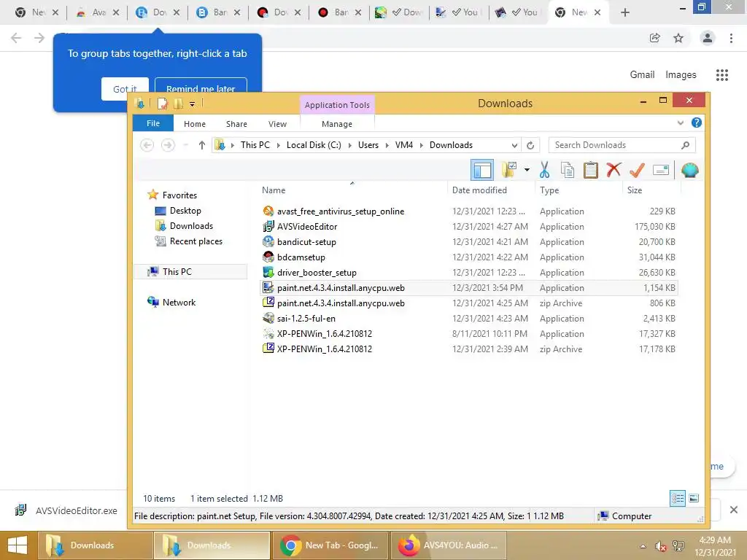The height and width of the screenshot is (560, 747).
Task: Open the folder options dropdown arrow
Action: (x=527, y=169)
